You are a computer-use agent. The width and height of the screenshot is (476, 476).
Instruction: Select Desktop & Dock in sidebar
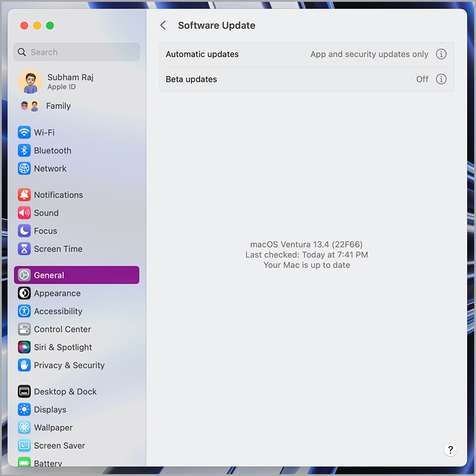(65, 392)
